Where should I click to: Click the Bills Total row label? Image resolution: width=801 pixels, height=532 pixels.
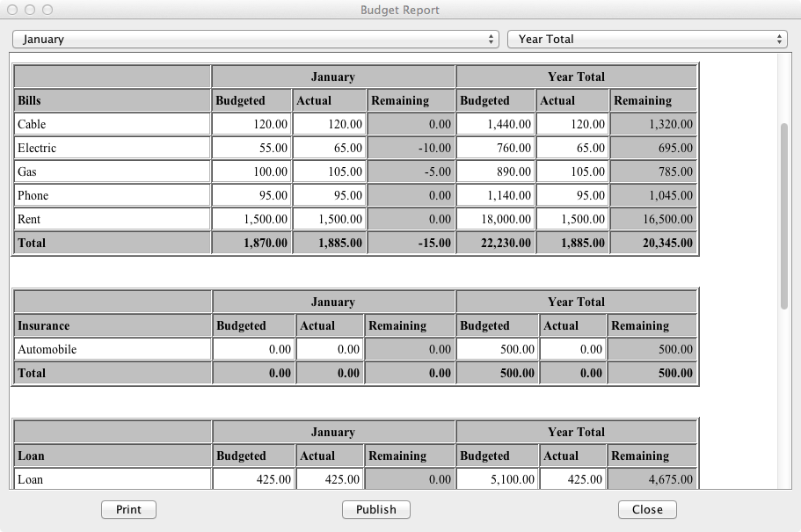pyautogui.click(x=113, y=244)
